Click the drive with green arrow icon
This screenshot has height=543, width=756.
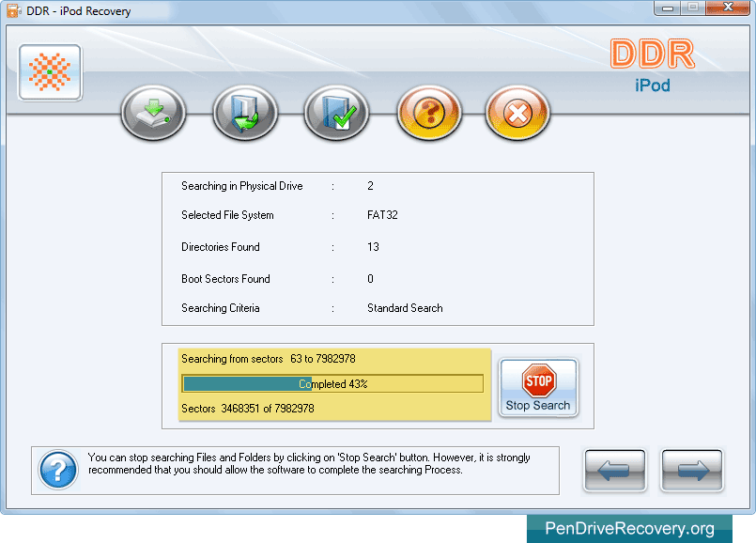[x=153, y=113]
